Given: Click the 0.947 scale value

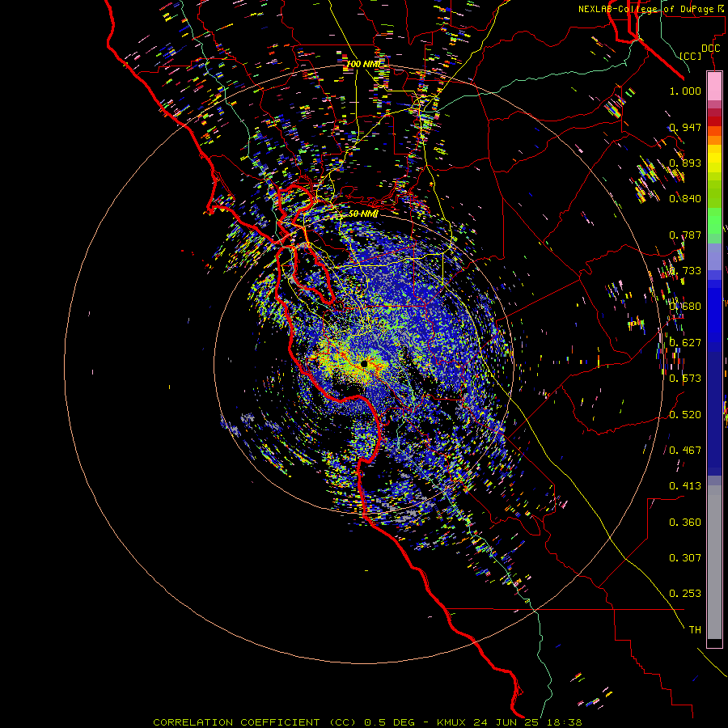Looking at the screenshot, I should pyautogui.click(x=685, y=127).
